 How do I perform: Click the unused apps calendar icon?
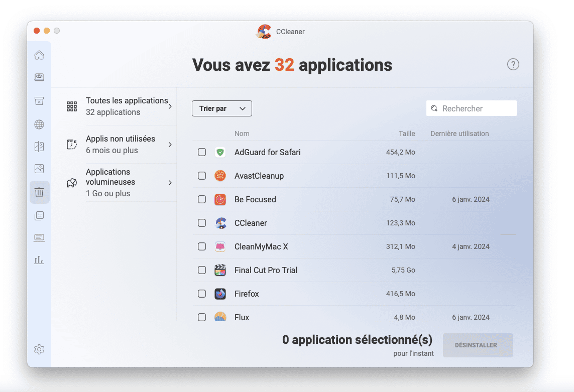(x=72, y=144)
